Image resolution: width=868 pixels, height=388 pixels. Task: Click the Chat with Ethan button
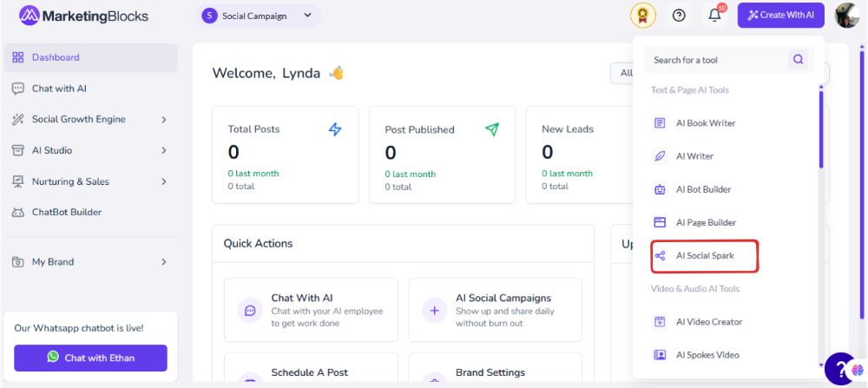click(91, 358)
